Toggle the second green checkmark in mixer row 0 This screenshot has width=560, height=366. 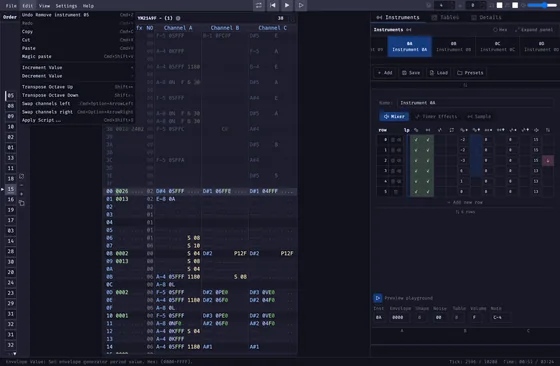tap(428, 140)
